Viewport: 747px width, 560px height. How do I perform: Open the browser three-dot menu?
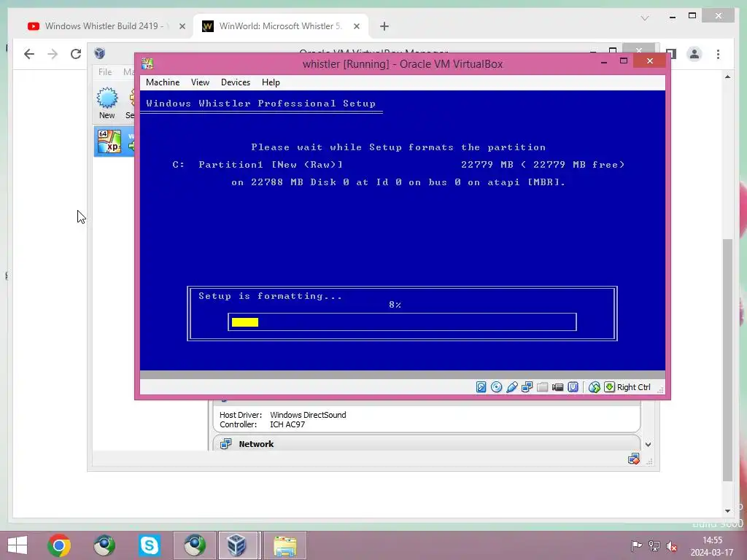[718, 54]
